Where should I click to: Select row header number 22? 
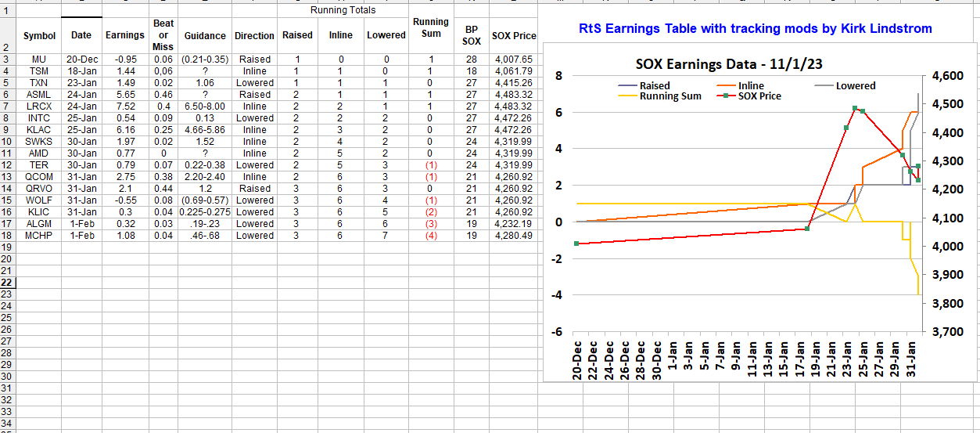coord(8,283)
